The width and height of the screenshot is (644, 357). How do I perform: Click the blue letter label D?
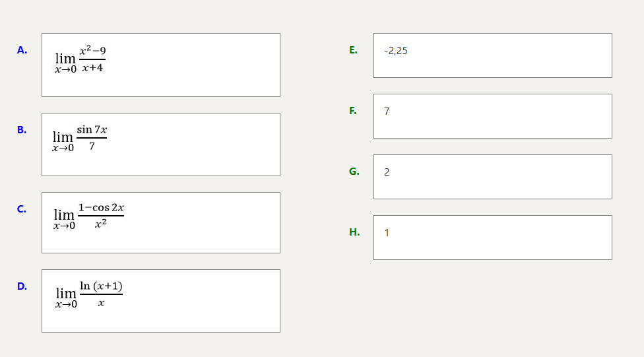click(22, 286)
